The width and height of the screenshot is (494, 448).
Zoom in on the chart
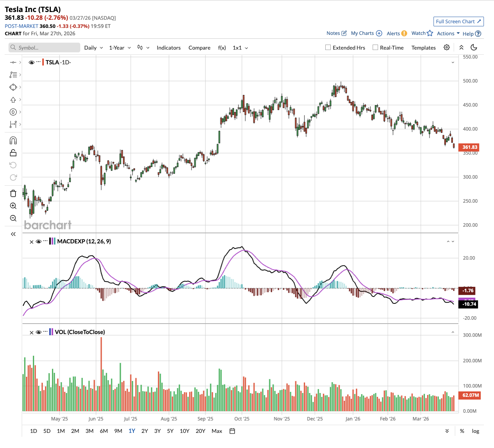pos(13,206)
